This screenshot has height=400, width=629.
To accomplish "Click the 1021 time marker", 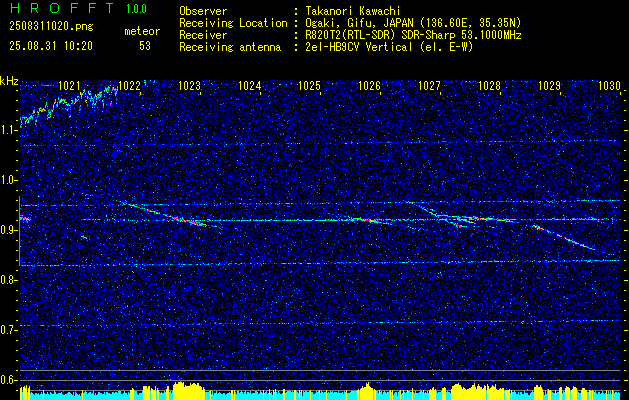I will (x=69, y=85).
